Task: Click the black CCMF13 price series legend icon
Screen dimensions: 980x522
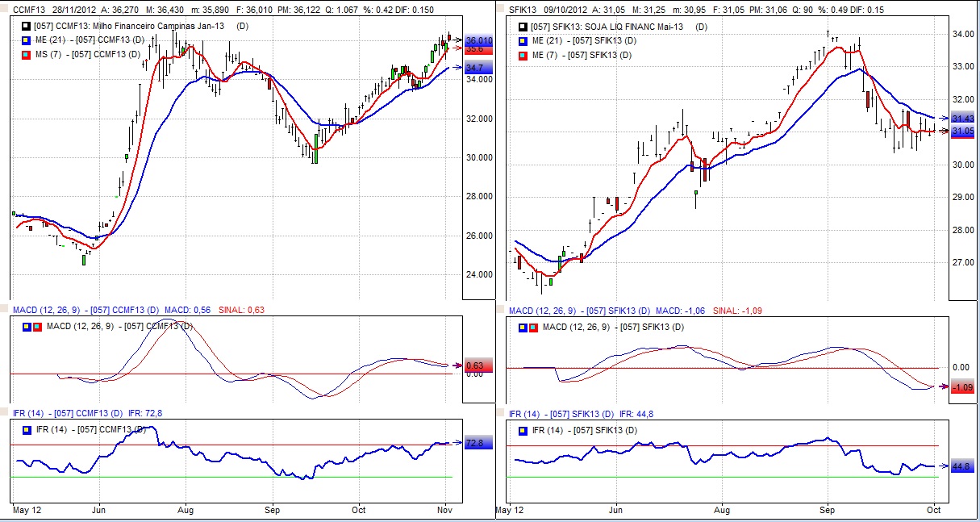Action: coord(27,27)
